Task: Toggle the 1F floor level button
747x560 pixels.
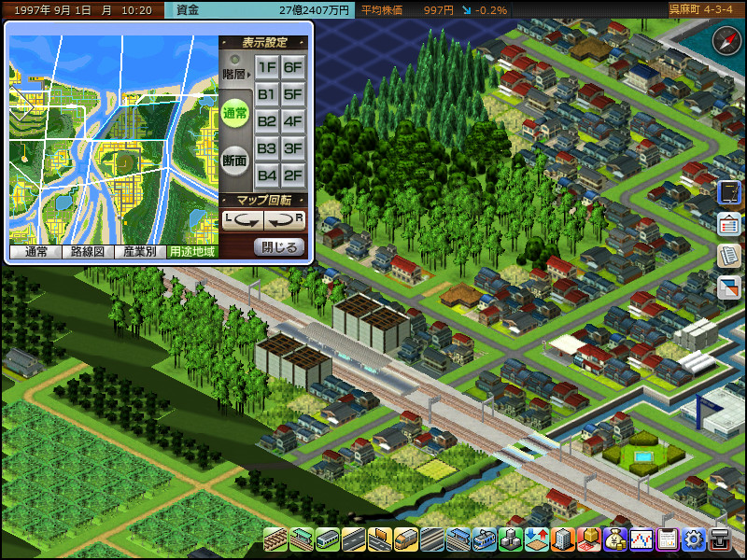Action: [267, 67]
